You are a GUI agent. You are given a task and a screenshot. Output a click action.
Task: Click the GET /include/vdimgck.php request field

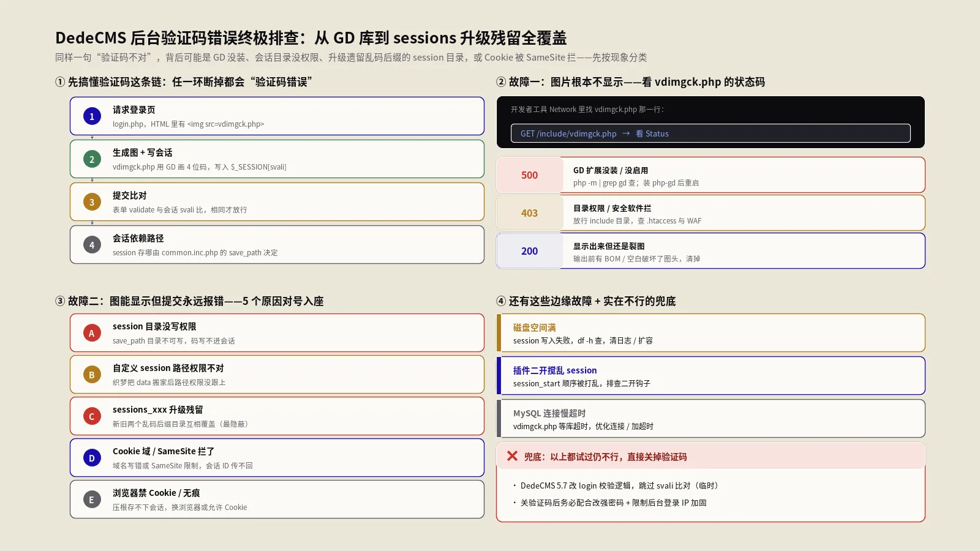coord(710,133)
